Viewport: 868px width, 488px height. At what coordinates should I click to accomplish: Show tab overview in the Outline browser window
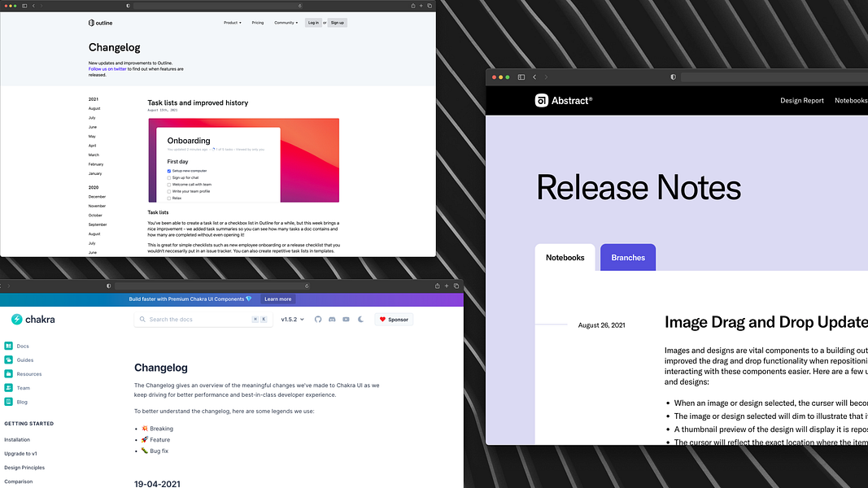click(x=429, y=6)
